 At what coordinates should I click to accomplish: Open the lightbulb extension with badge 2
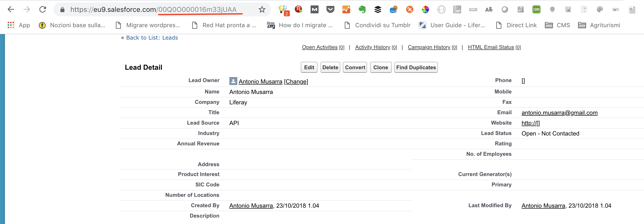284,10
